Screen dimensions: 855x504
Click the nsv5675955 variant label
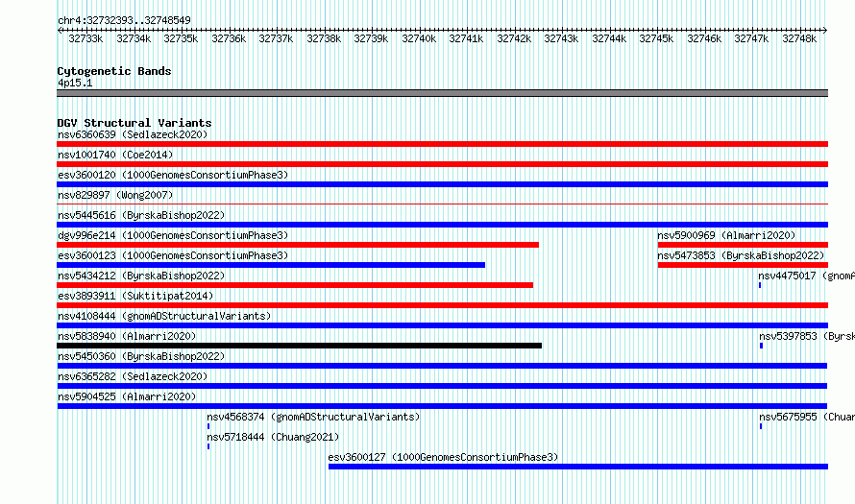807,417
